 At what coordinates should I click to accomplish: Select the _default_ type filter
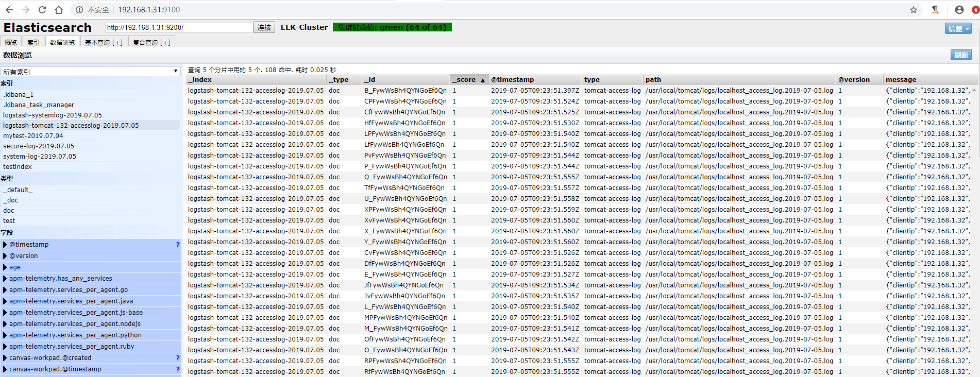(x=91, y=190)
